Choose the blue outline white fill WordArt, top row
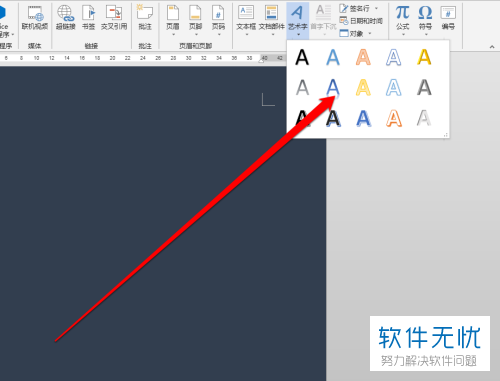 [394, 57]
